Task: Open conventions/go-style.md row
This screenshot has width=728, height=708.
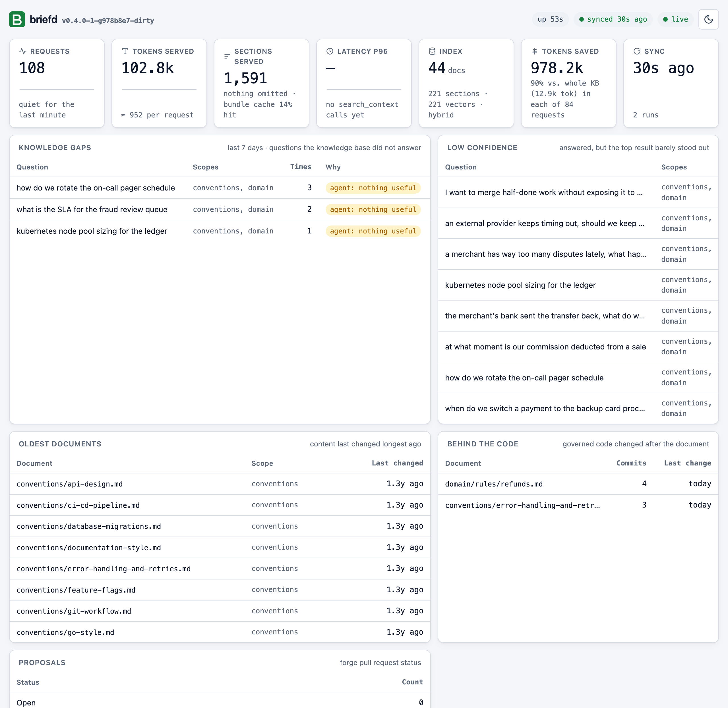Action: [x=220, y=632]
